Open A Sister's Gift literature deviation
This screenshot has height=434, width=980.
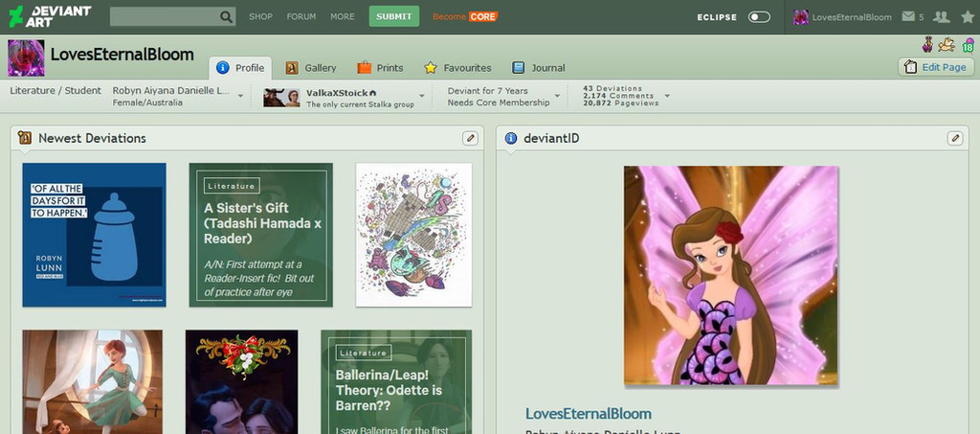pos(260,235)
